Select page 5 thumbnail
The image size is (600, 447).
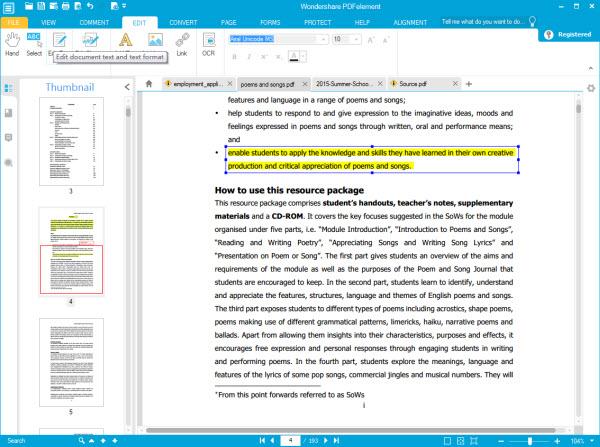point(71,362)
